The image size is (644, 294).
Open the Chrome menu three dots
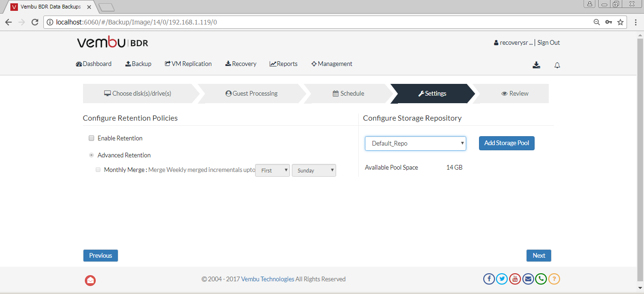(635, 22)
